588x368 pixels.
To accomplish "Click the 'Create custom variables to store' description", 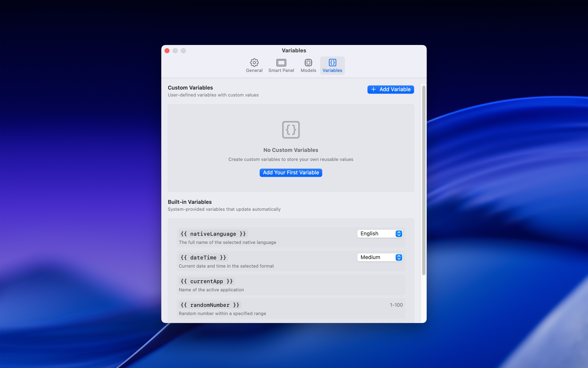I will click(291, 159).
